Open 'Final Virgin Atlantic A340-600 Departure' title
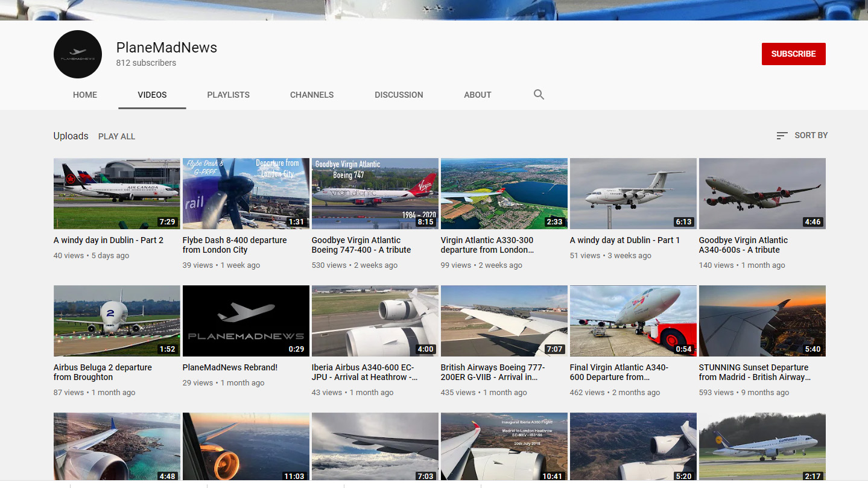 click(x=619, y=372)
